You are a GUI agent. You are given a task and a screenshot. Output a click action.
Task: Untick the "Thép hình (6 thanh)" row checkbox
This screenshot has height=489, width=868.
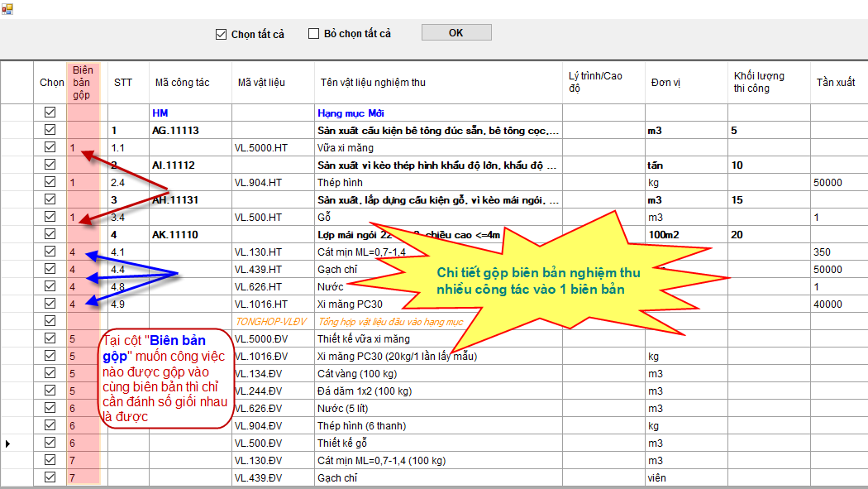(x=50, y=424)
